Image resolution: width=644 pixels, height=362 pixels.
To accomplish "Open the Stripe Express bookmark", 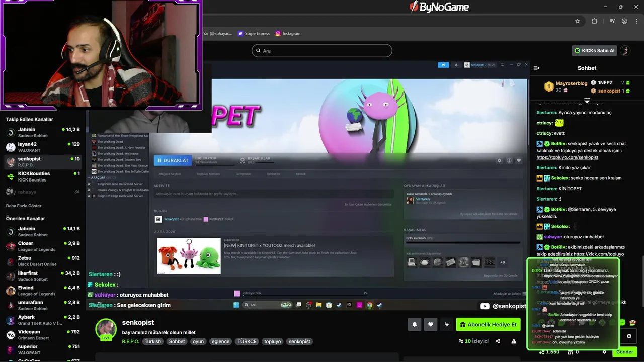I will click(x=254, y=34).
